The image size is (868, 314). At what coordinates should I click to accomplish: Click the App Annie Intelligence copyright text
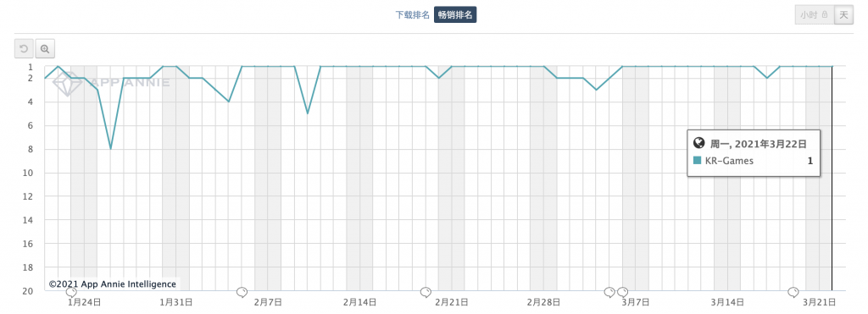click(113, 284)
